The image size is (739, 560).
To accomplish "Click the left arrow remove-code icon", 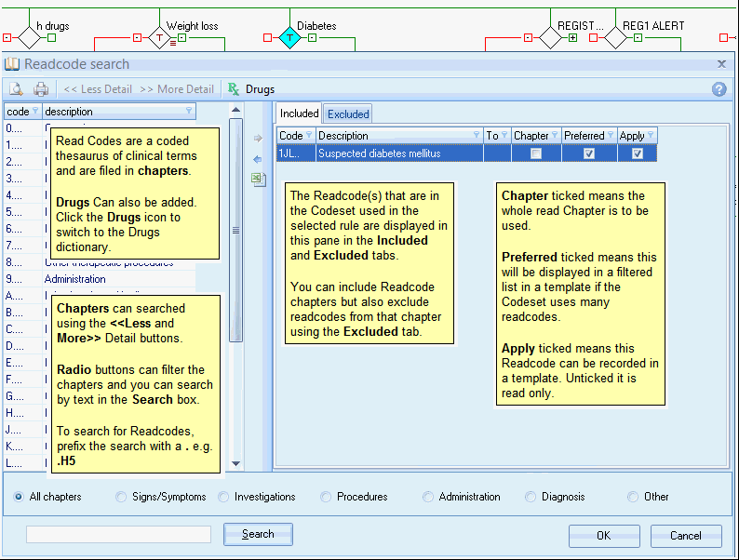I will point(258,159).
